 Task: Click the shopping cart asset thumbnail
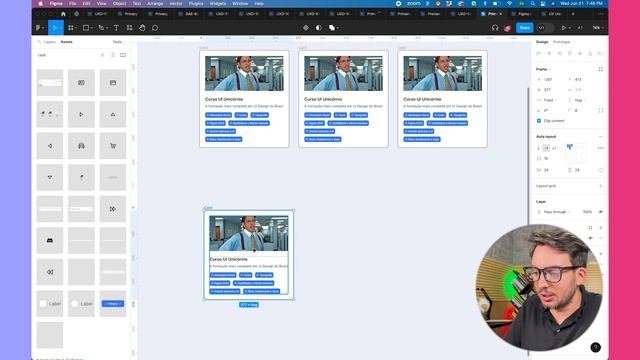(113, 146)
